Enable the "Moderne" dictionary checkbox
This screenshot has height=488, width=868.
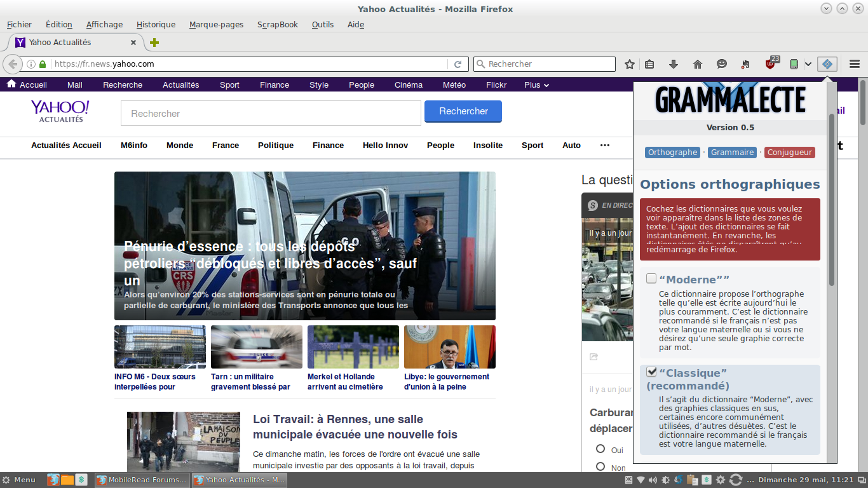651,278
